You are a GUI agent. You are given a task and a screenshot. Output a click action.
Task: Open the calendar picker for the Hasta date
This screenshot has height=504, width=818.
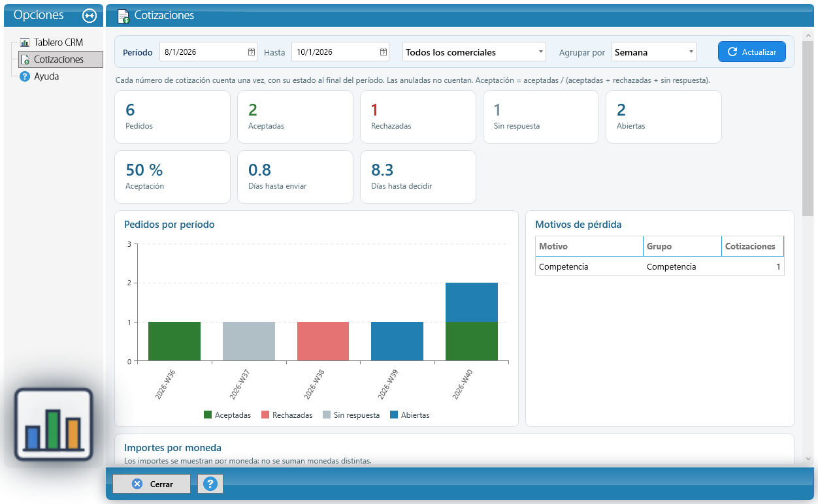pos(384,52)
